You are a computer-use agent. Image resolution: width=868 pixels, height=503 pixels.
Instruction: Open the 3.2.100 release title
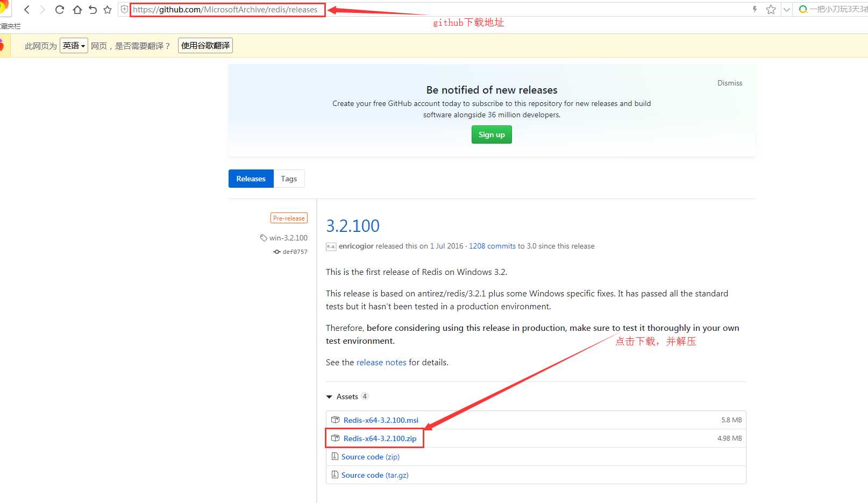[x=353, y=226]
